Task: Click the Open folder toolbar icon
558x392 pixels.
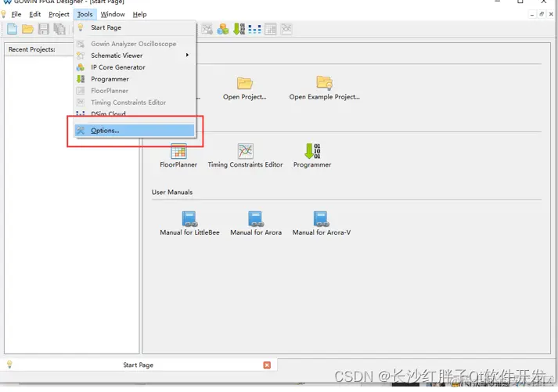Action: 27,29
